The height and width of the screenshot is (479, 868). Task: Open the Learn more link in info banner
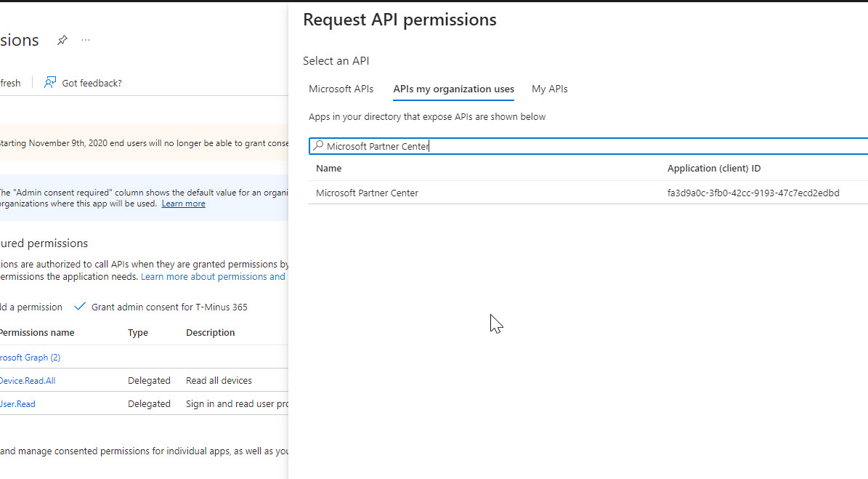pos(183,204)
